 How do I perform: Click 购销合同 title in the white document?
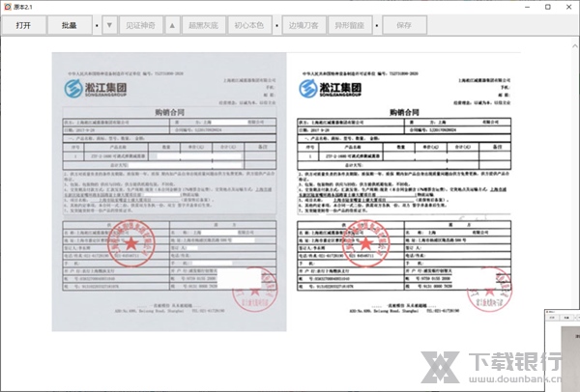coord(404,112)
